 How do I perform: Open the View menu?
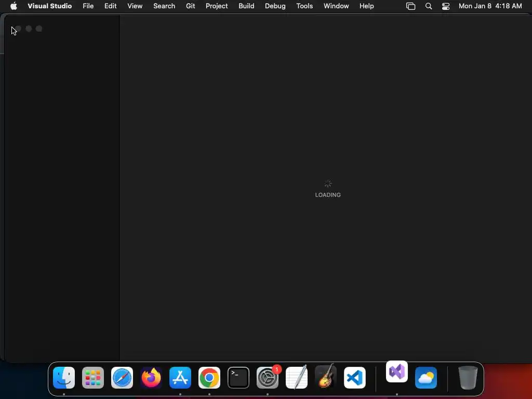pos(135,6)
